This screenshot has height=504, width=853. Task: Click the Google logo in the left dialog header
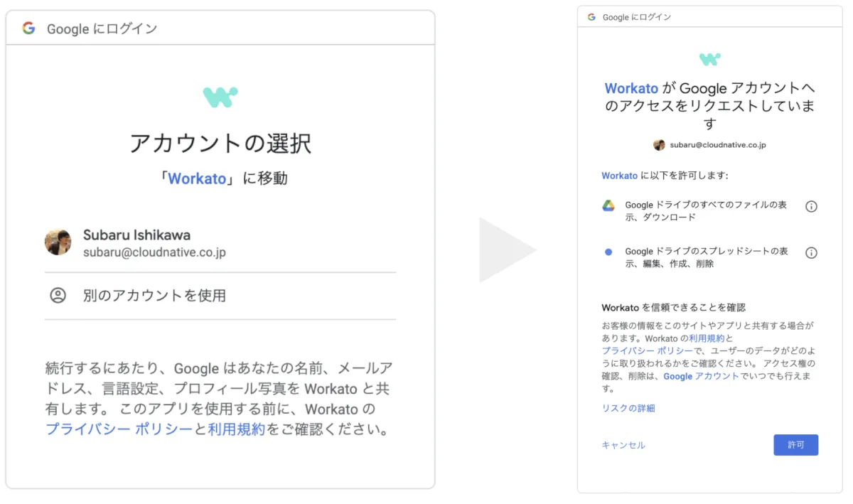(28, 28)
